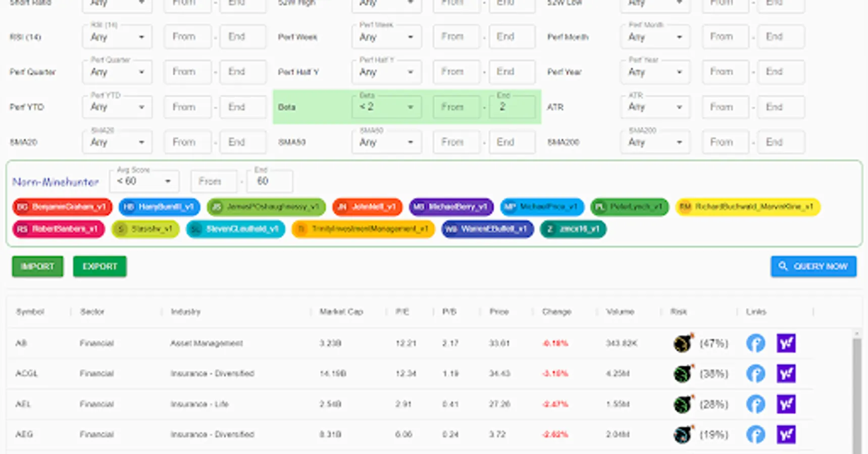Sort the table by the Market Cap column
This screenshot has width=868, height=454.
341,312
